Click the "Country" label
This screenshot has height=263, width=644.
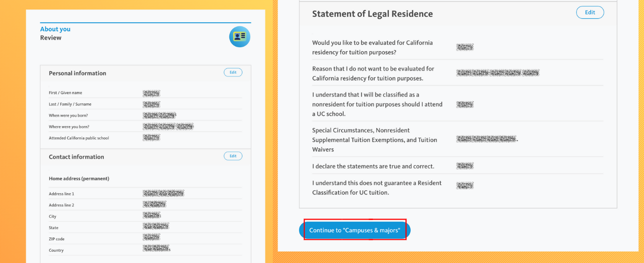coord(56,251)
